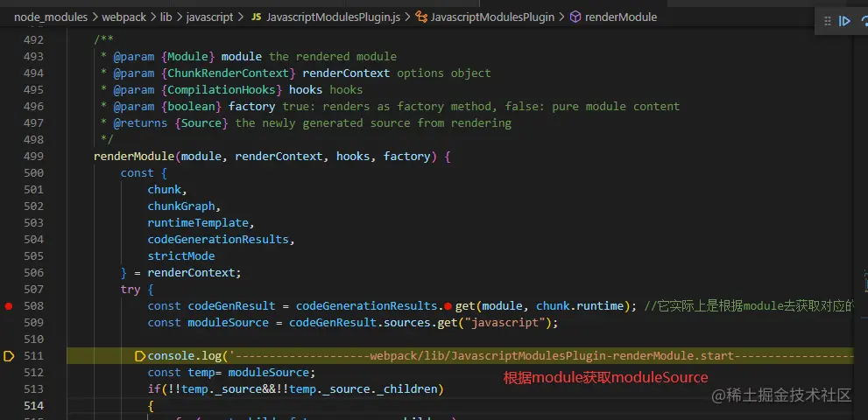Click console.log on line 511
868x420 pixels.
pos(184,356)
